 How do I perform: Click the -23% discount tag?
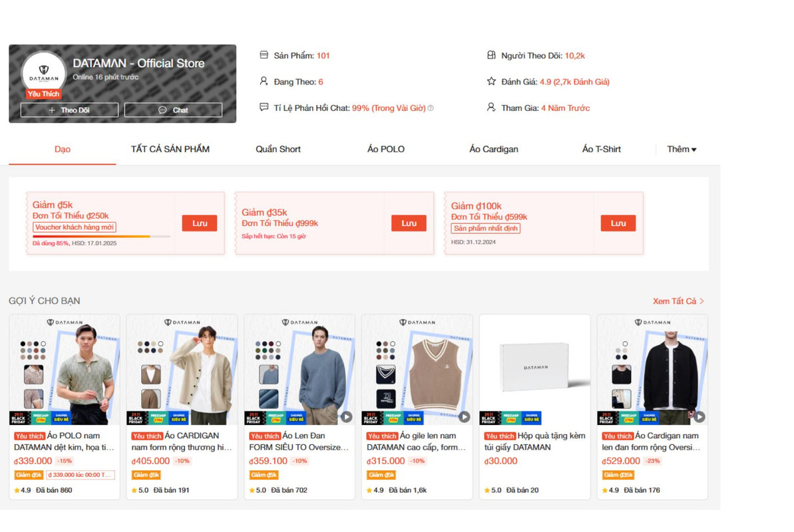(653, 461)
